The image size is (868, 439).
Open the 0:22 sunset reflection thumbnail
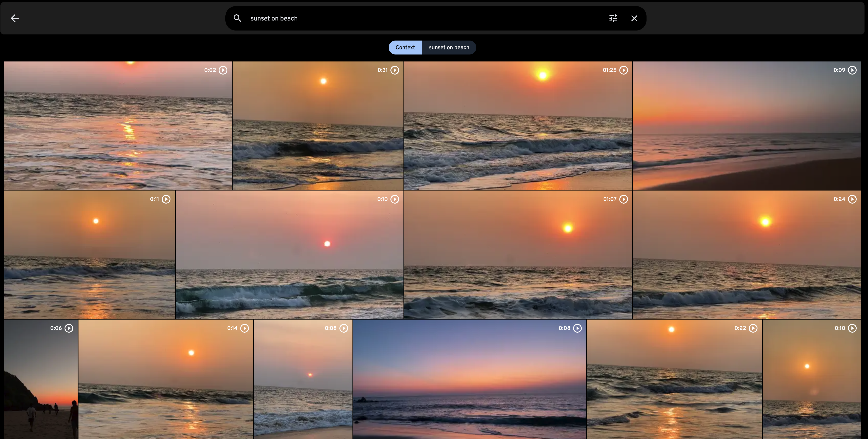click(674, 379)
